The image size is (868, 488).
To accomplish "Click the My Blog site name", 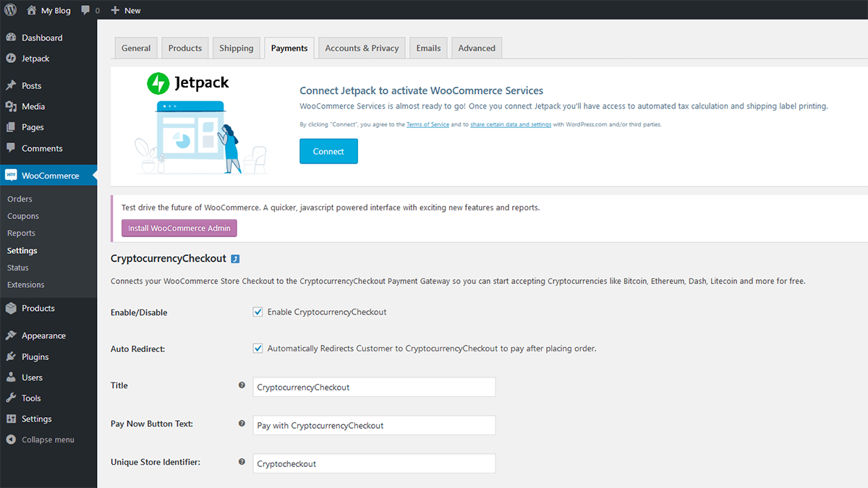I will tap(56, 11).
